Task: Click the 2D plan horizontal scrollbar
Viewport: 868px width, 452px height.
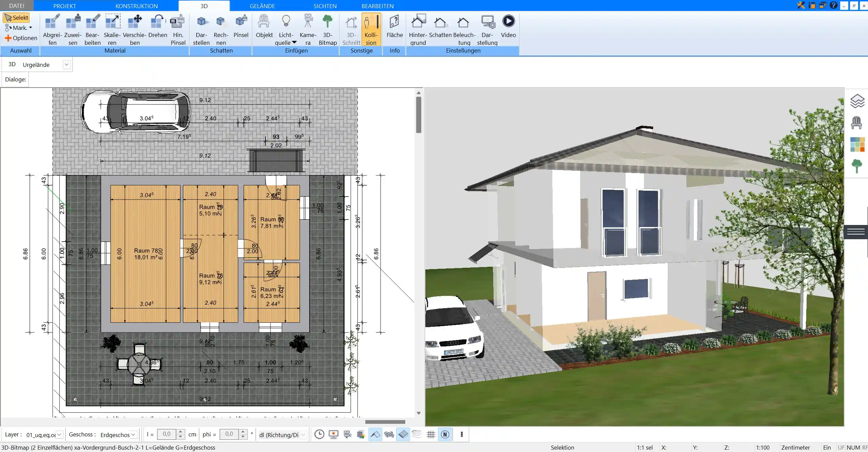Action: [385, 422]
